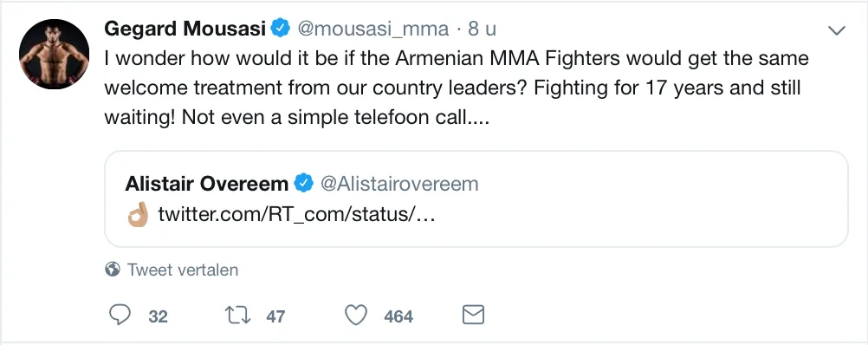Click the Gegard Mousasi display name
868x345 pixels.
185,29
